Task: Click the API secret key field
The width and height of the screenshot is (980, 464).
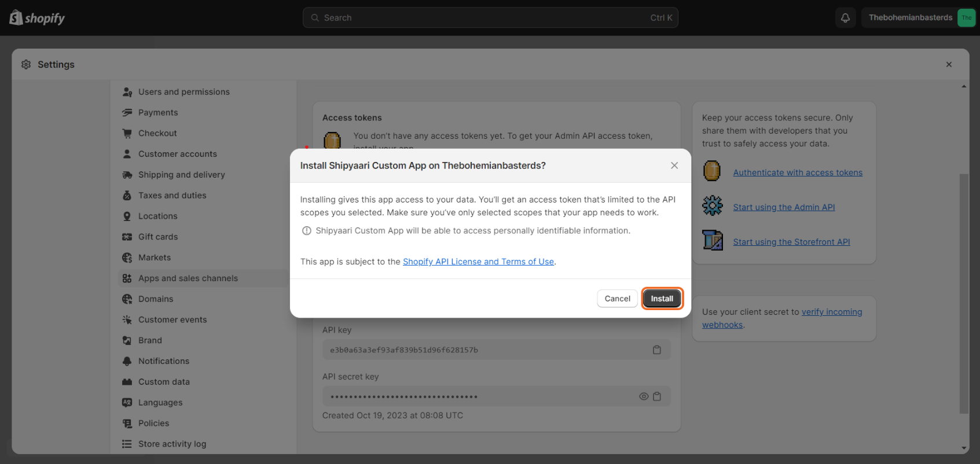Action: click(497, 397)
